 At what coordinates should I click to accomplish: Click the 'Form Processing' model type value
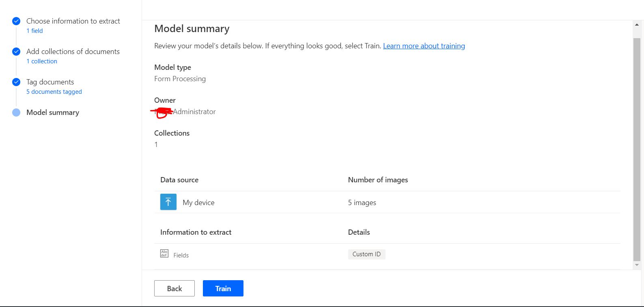180,79
